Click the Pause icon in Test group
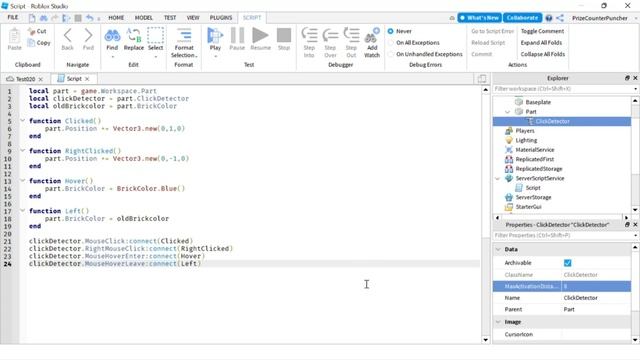Screen dimensions: 640x360 pos(237,36)
